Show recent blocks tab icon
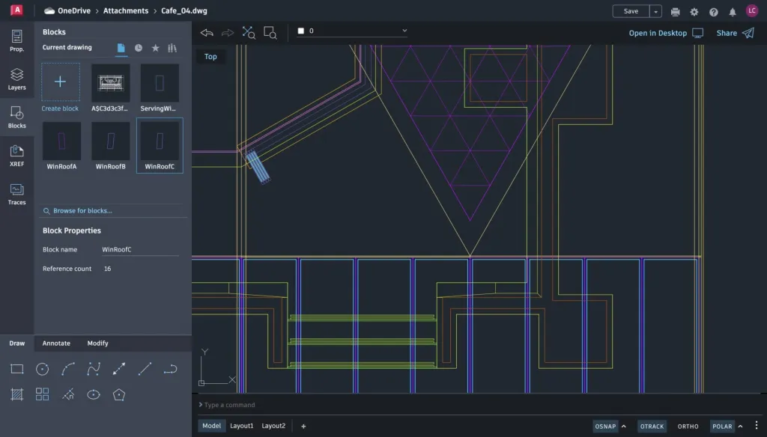767x437 pixels. click(x=138, y=48)
